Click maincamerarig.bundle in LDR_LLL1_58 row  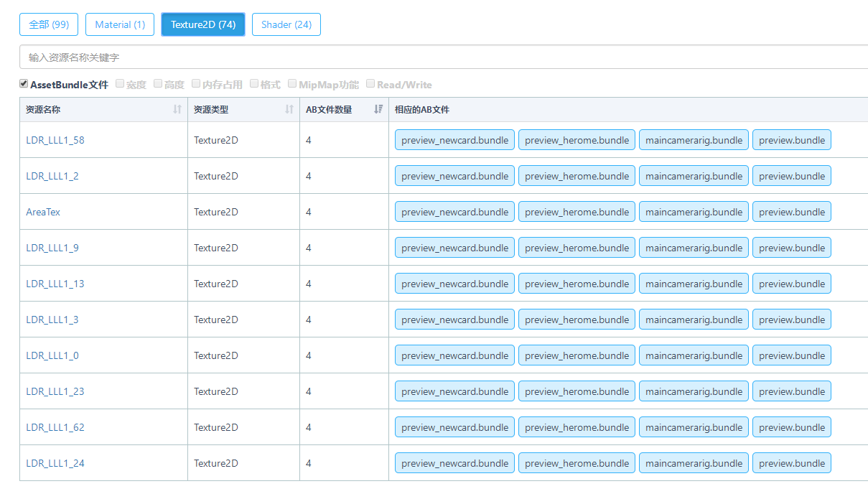click(694, 140)
